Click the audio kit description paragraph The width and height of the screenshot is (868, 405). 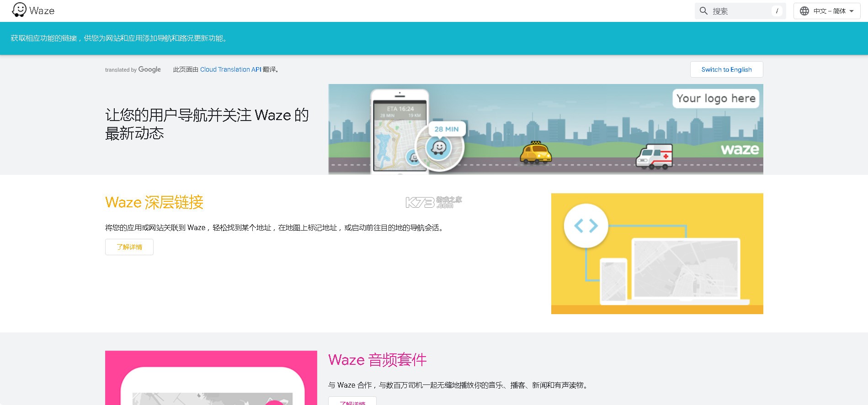tap(459, 385)
